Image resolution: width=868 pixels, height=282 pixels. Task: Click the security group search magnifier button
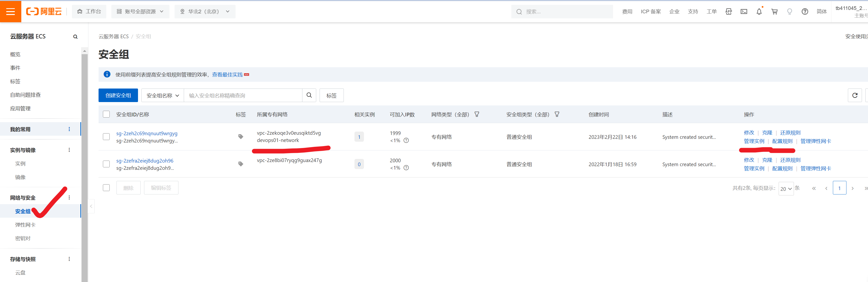point(309,96)
